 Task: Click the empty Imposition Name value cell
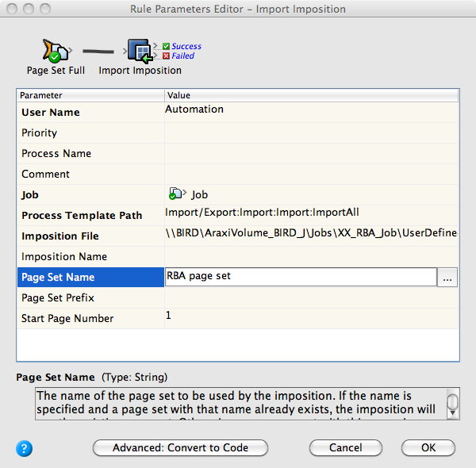(311, 257)
